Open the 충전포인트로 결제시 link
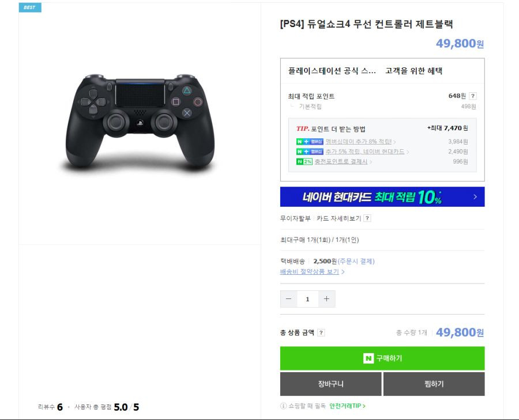The width and height of the screenshot is (519, 420). click(x=343, y=161)
